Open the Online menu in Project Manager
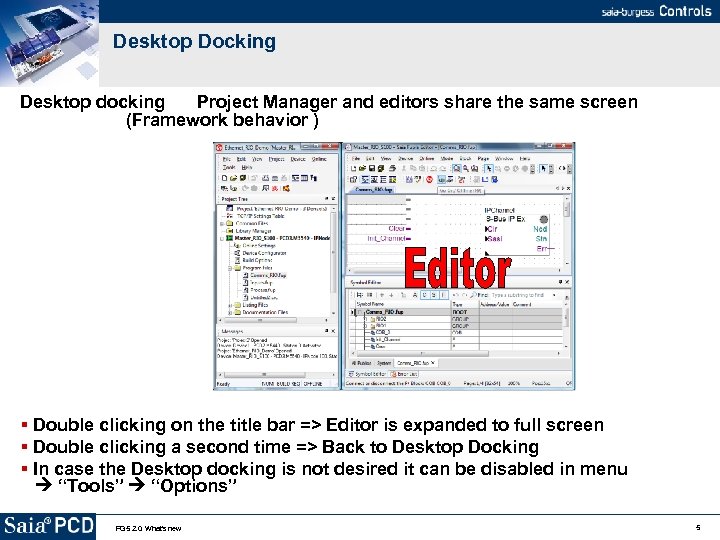Image resolution: width=720 pixels, height=540 pixels. click(x=319, y=159)
